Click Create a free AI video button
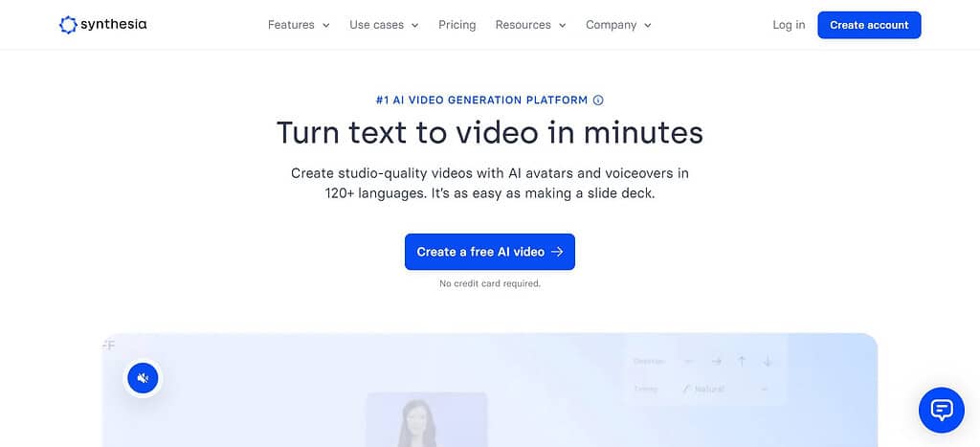 (x=490, y=252)
